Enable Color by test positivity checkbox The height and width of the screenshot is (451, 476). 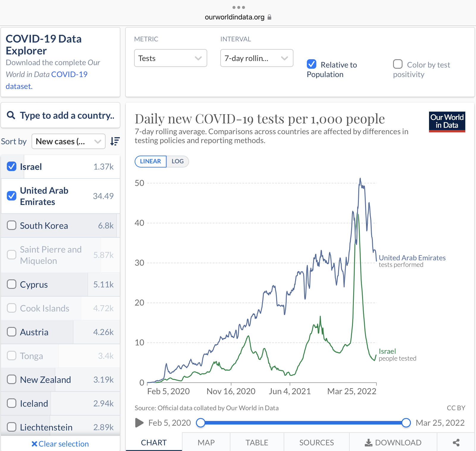[x=398, y=64]
